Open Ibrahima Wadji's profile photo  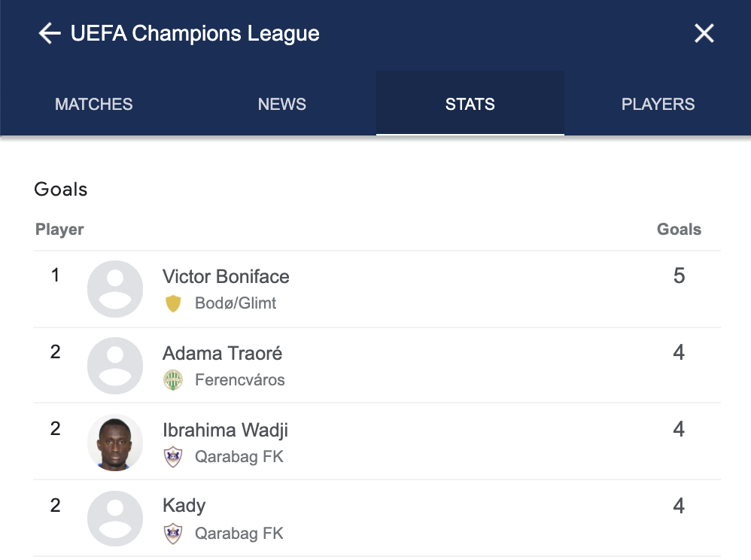click(x=115, y=443)
